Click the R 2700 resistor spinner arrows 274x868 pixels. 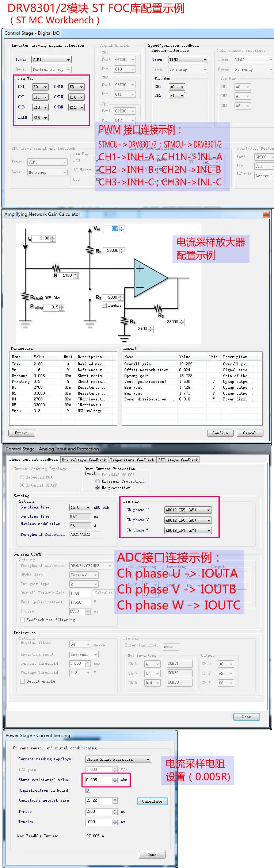tap(75, 276)
